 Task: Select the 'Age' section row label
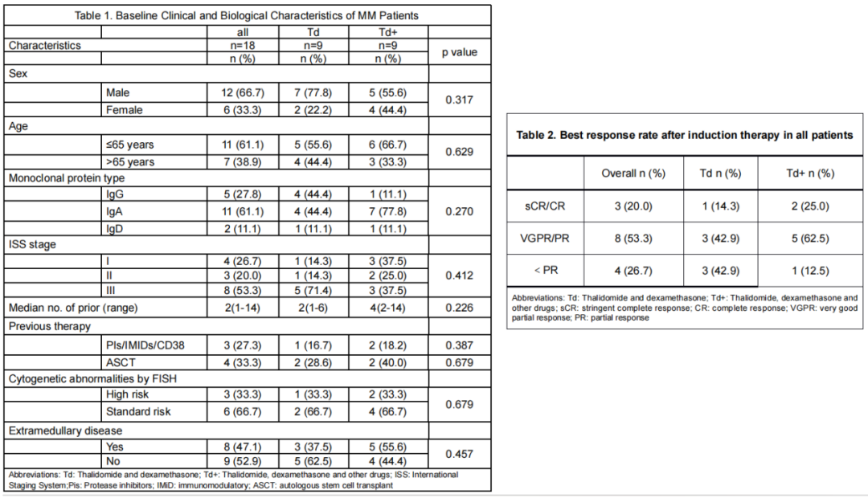[x=18, y=126]
